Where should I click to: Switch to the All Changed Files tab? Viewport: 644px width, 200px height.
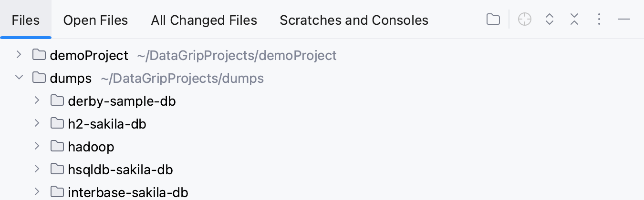204,20
